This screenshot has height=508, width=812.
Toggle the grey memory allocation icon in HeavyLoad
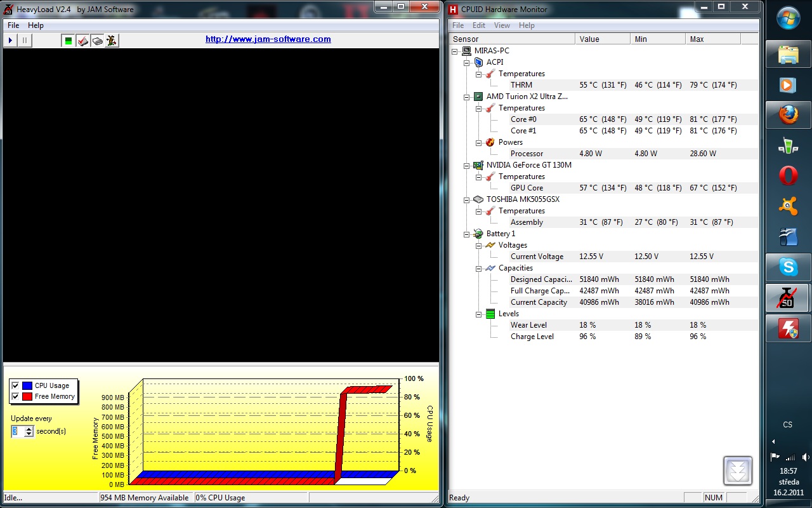pyautogui.click(x=97, y=41)
